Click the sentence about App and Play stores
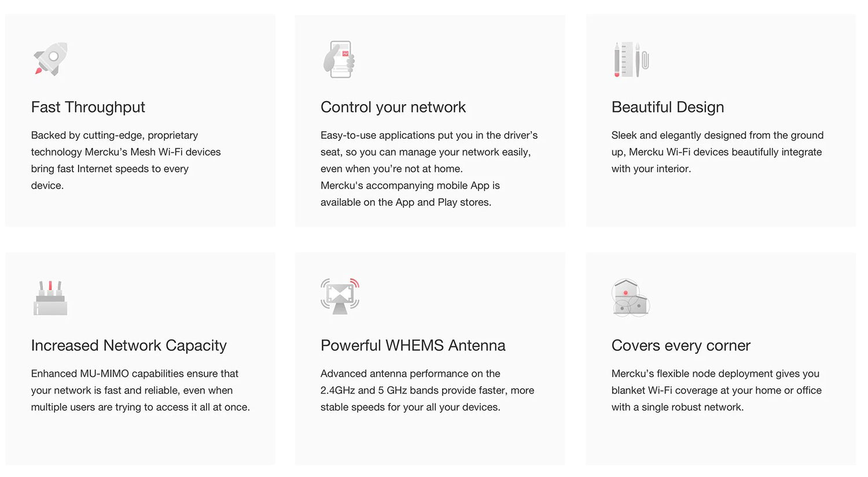 click(x=410, y=194)
